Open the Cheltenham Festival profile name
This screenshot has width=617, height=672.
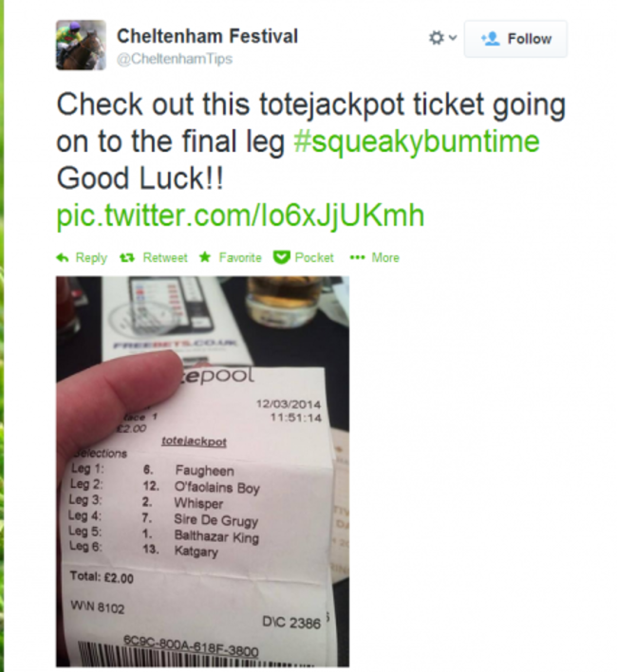point(207,36)
